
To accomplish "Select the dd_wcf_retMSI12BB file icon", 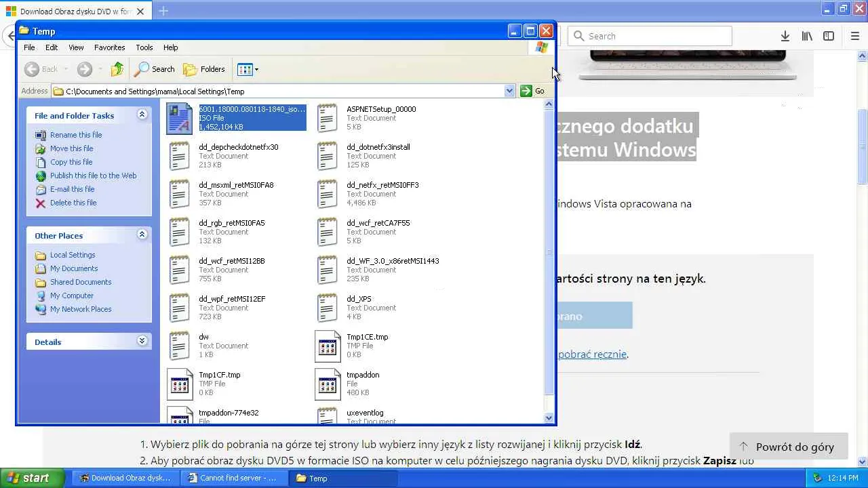I will pyautogui.click(x=180, y=270).
